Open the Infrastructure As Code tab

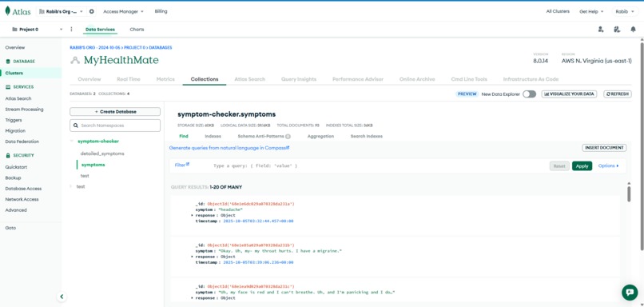[531, 79]
